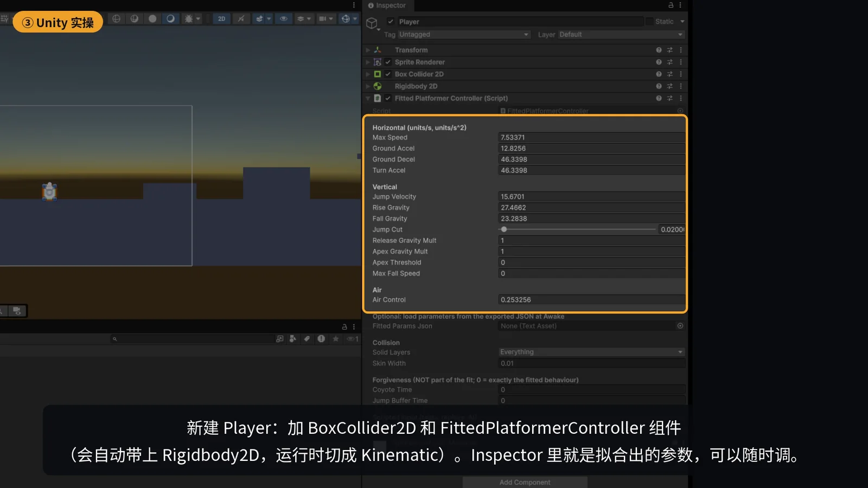This screenshot has width=868, height=488.
Task: Click the Skin Width value field
Action: [591, 363]
